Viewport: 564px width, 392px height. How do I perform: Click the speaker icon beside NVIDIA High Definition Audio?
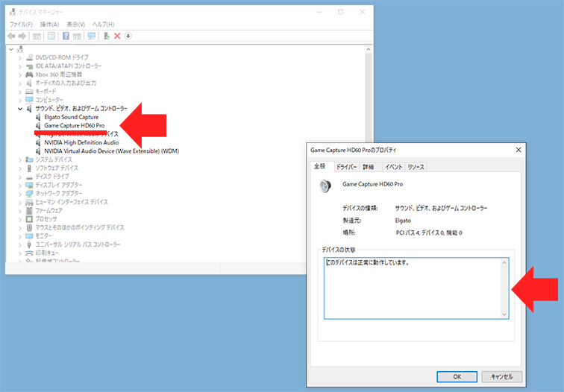[x=38, y=142]
